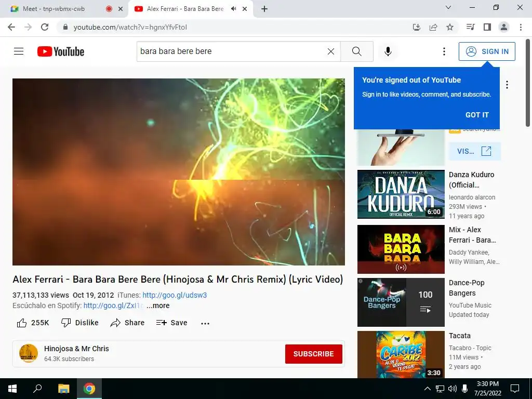The image size is (532, 399).
Task: Open more actions ellipsis under video
Action: (x=205, y=323)
